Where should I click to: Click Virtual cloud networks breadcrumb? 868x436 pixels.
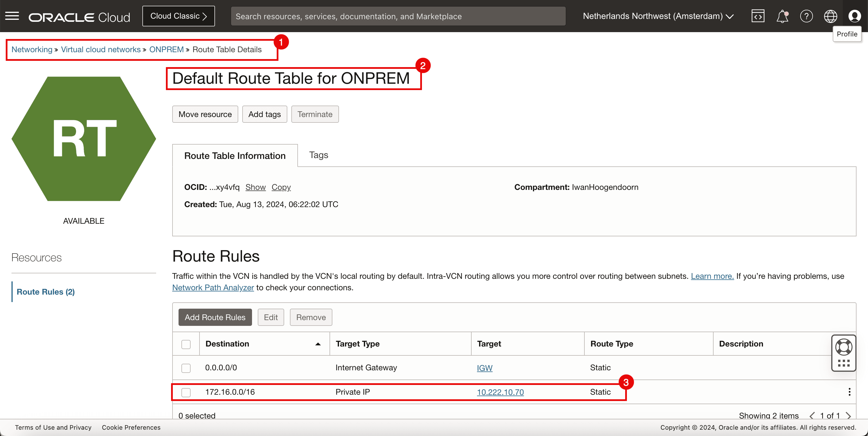[x=101, y=50]
